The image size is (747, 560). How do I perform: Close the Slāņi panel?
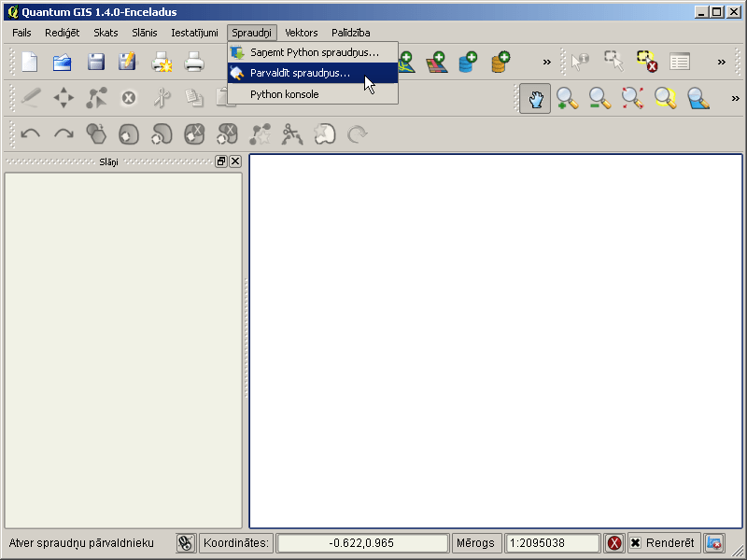click(x=235, y=161)
